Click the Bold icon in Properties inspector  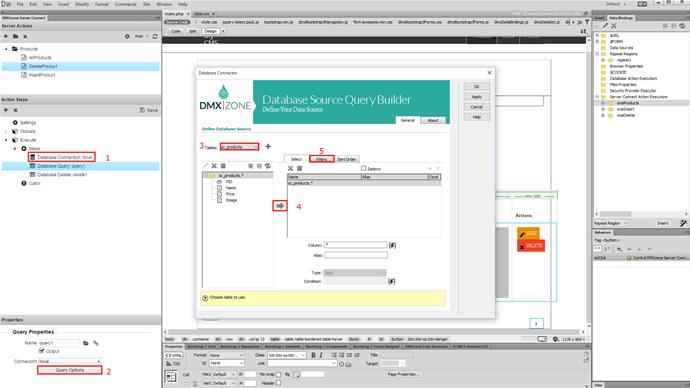pos(313,355)
